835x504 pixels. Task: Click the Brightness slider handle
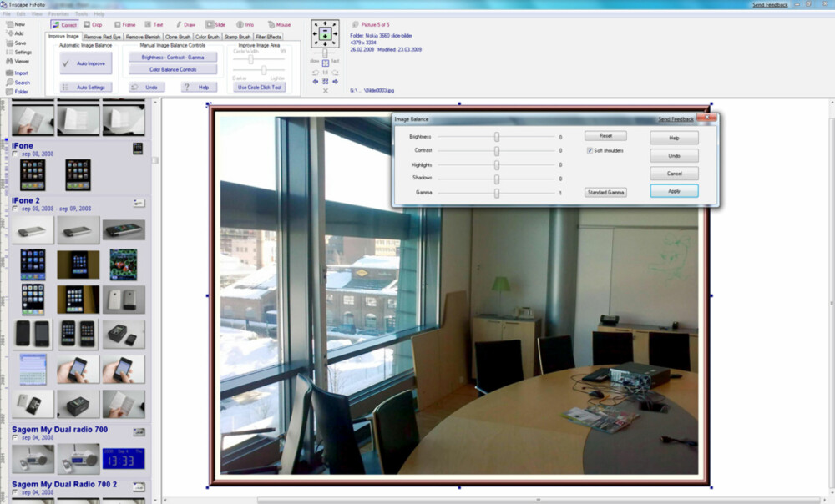click(496, 137)
